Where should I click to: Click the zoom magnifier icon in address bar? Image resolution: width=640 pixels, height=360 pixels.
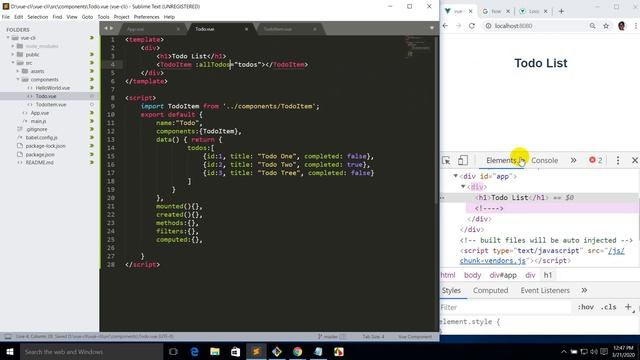pyautogui.click(x=592, y=26)
